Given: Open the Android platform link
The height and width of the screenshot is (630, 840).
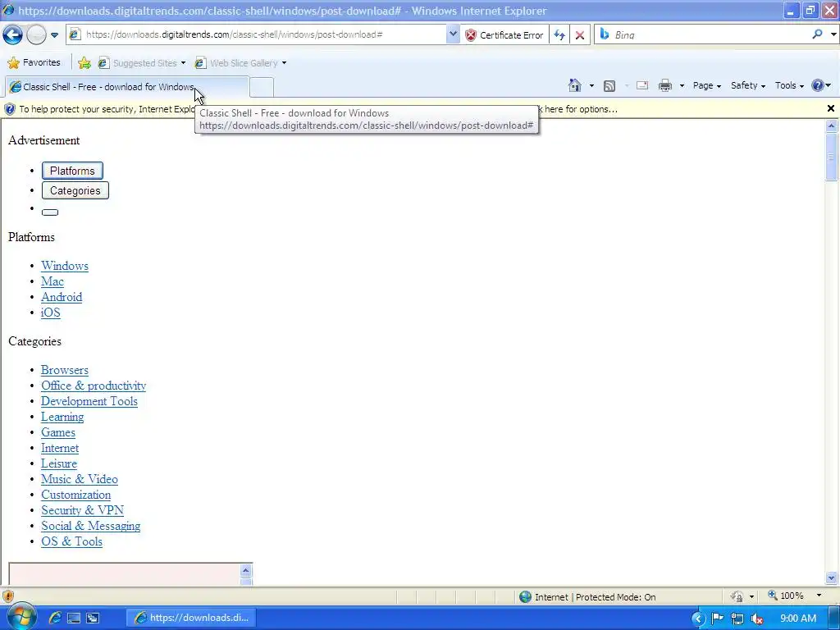Looking at the screenshot, I should (x=62, y=297).
